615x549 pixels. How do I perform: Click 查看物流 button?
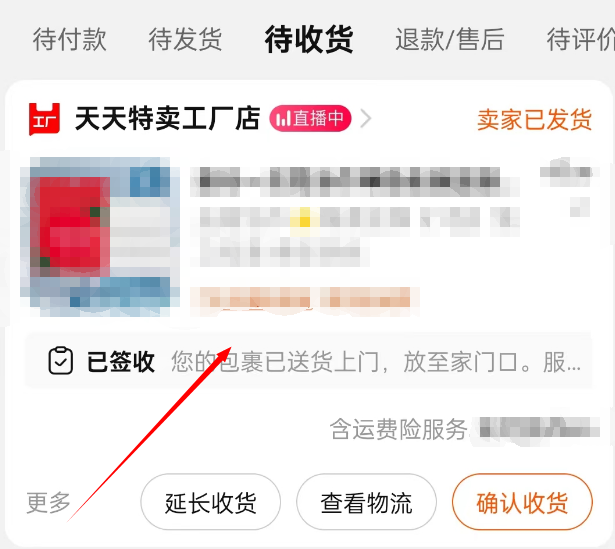(x=366, y=502)
